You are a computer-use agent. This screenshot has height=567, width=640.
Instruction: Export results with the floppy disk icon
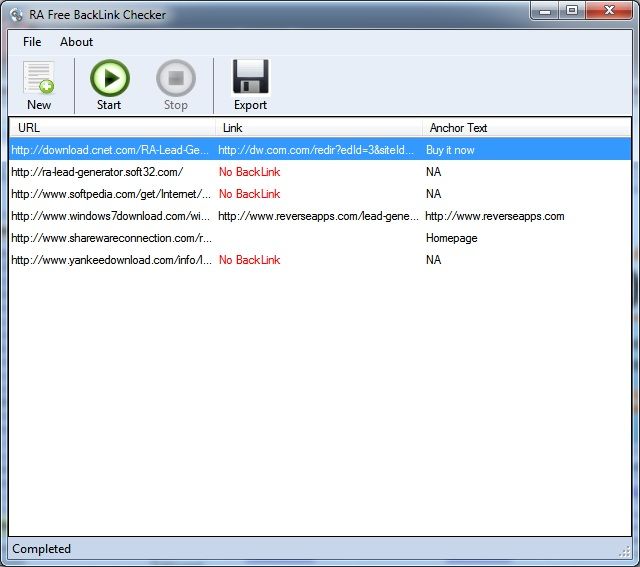pos(250,77)
